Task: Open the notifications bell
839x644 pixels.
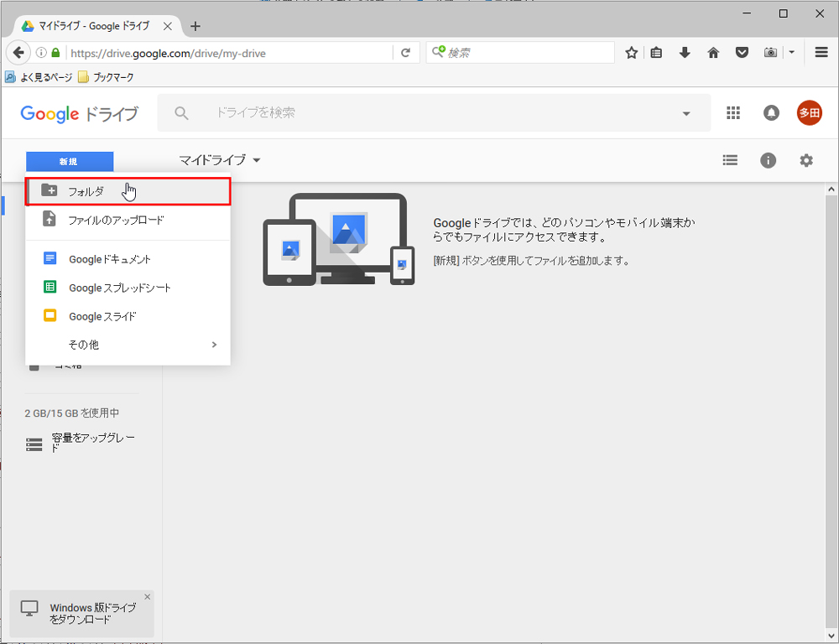Action: [771, 113]
